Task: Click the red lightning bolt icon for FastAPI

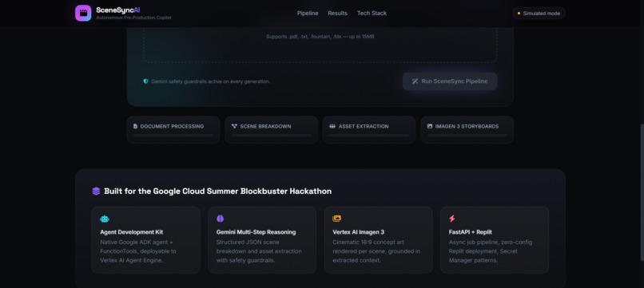Action: point(452,219)
